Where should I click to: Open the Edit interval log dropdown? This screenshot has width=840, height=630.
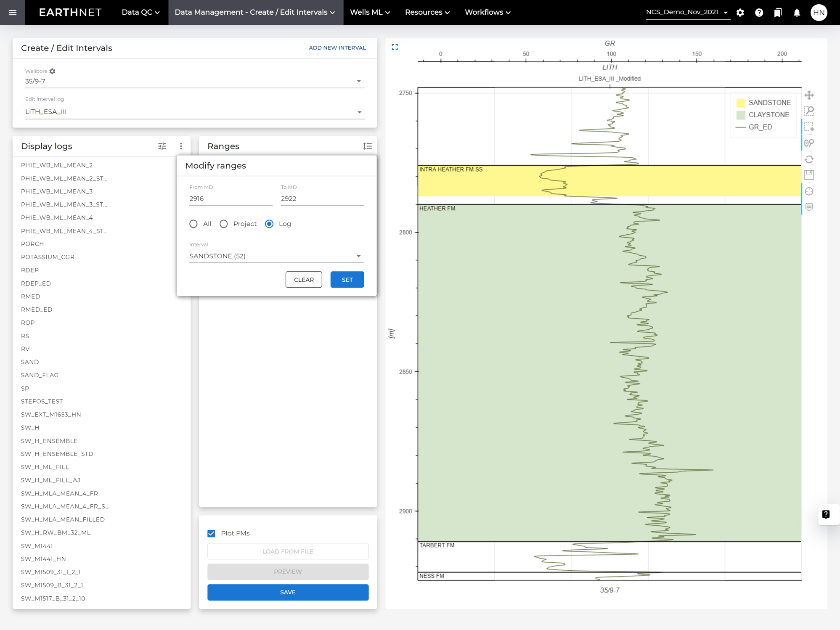(359, 112)
